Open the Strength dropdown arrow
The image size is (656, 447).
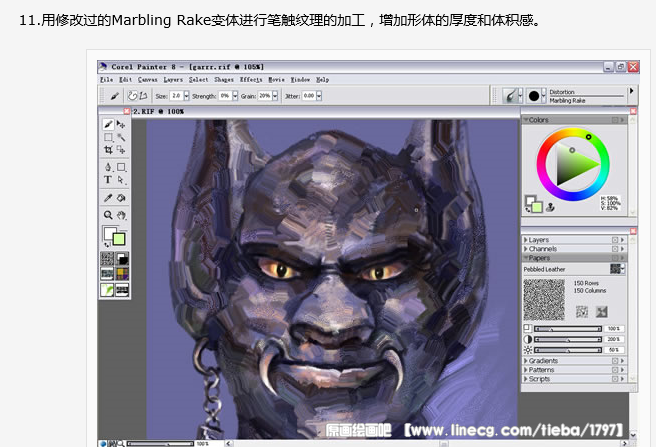[x=235, y=96]
